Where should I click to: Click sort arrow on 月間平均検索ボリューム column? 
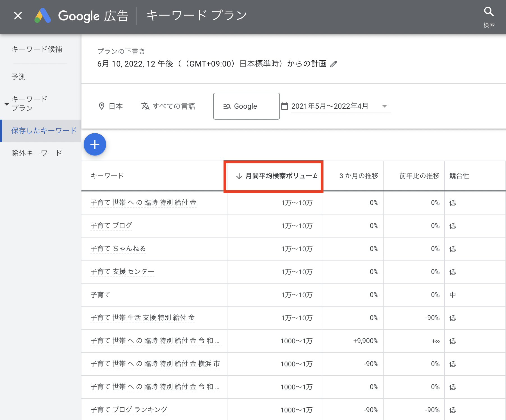(x=239, y=176)
